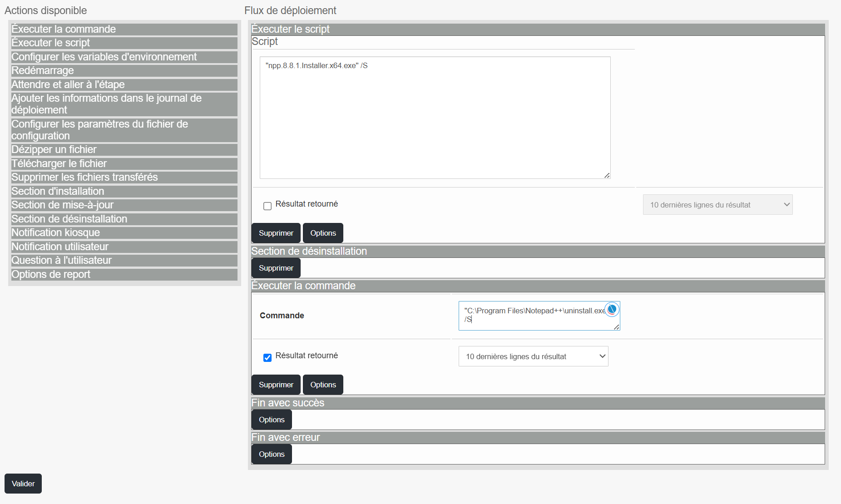Add Notification kiosque action
The height and width of the screenshot is (504, 841).
point(124,233)
